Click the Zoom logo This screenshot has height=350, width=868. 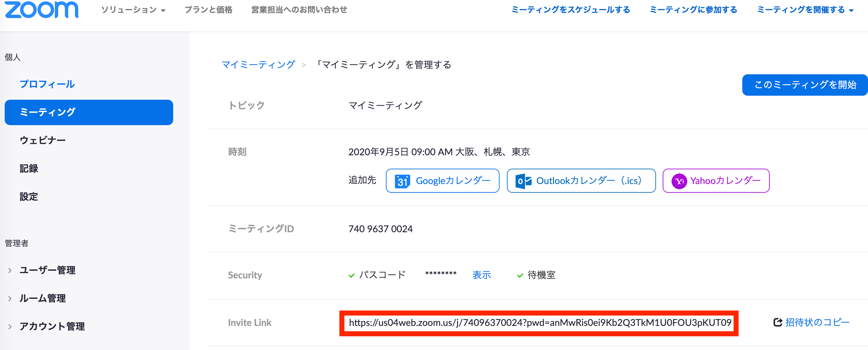(x=41, y=9)
